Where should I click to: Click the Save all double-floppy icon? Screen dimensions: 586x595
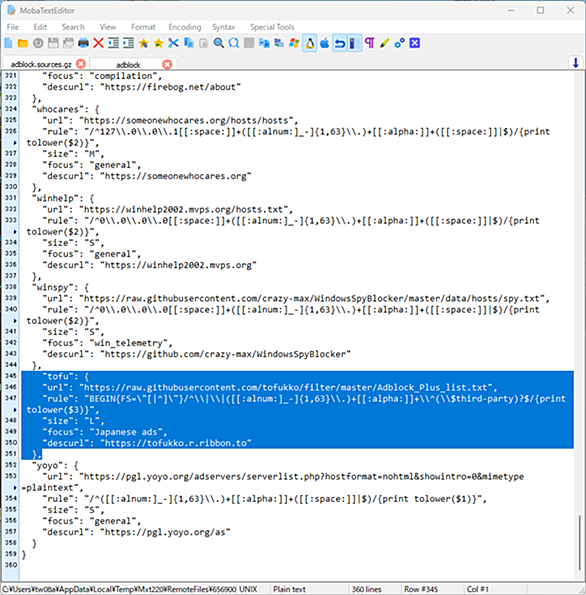[68, 43]
